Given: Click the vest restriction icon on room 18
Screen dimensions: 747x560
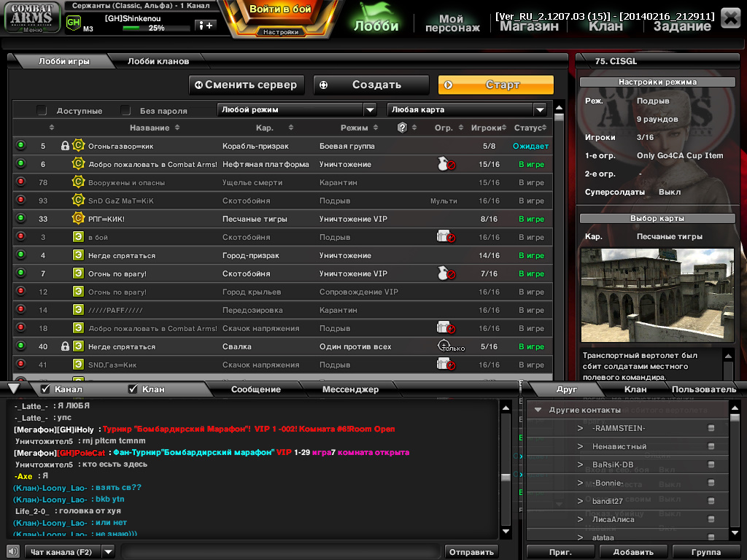Looking at the screenshot, I should 446,327.
